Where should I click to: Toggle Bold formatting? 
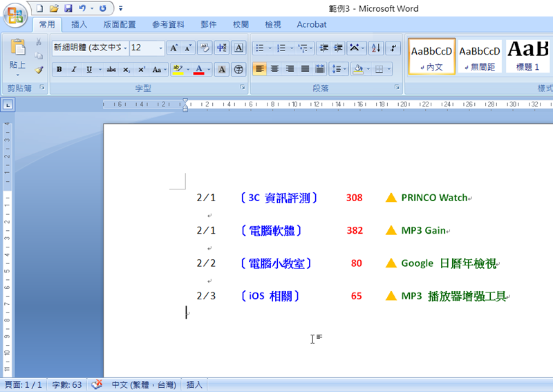59,69
